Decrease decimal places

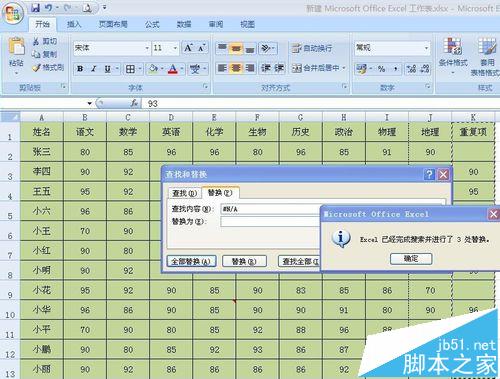point(425,69)
